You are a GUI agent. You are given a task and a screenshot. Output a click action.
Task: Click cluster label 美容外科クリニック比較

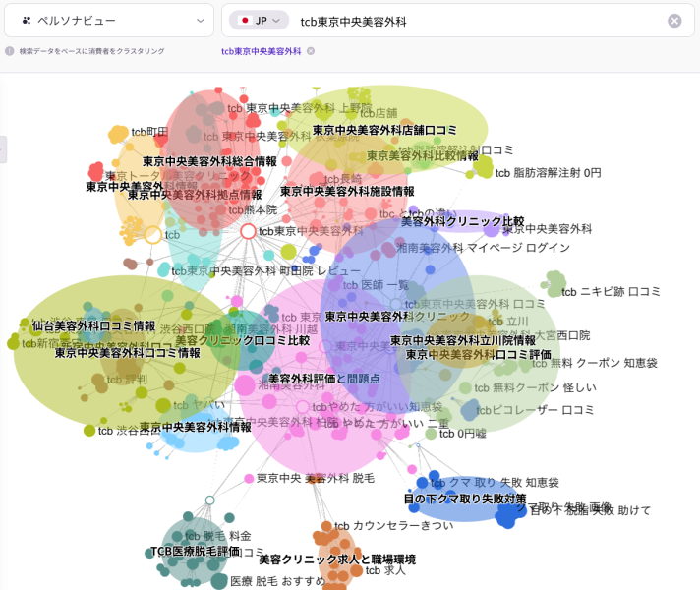pos(462,221)
